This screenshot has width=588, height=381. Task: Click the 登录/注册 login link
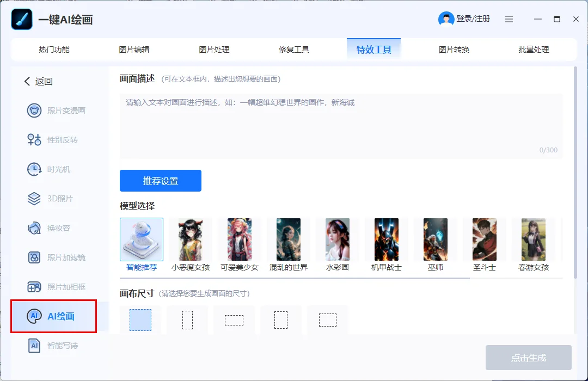pyautogui.click(x=473, y=19)
